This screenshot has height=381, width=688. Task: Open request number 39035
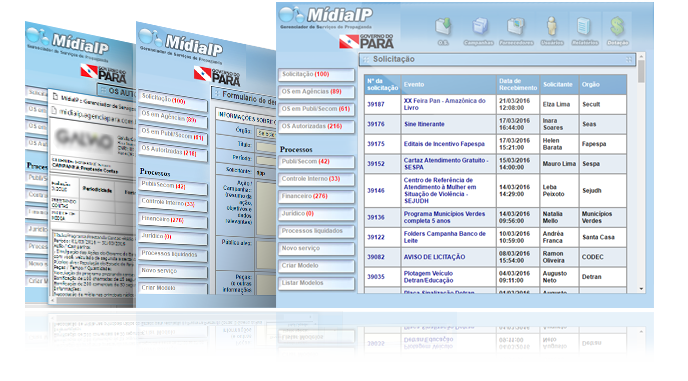(376, 277)
